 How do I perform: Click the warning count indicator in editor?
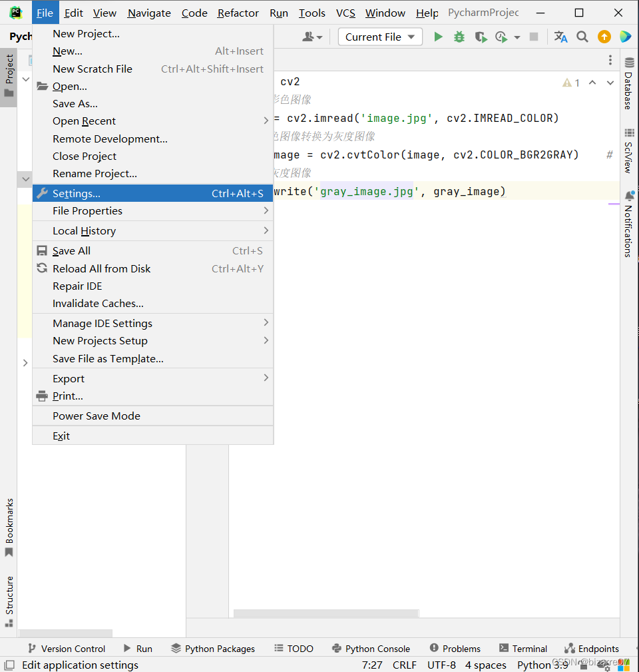[x=571, y=83]
